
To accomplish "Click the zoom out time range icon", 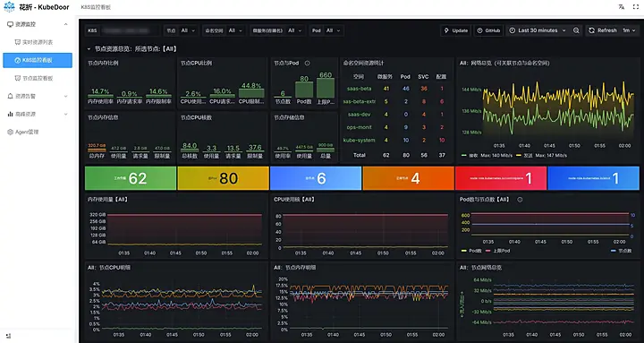I will point(576,30).
